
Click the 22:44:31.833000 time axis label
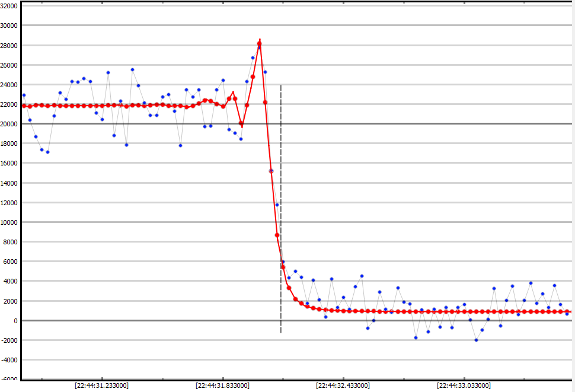tap(222, 385)
